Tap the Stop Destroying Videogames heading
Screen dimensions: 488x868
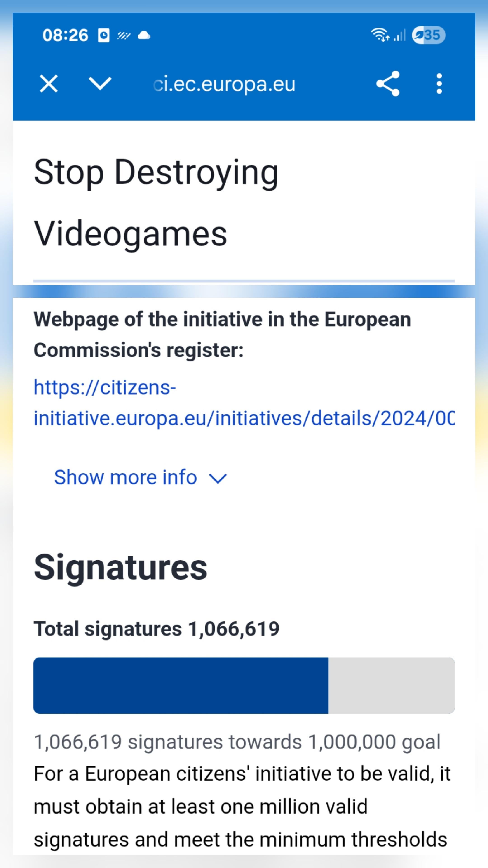pyautogui.click(x=156, y=203)
